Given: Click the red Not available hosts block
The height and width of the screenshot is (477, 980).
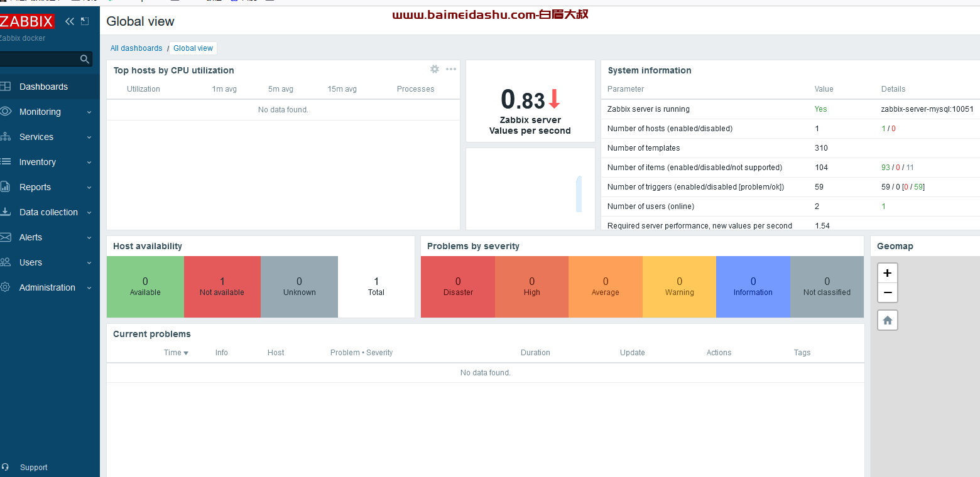Looking at the screenshot, I should pos(222,287).
